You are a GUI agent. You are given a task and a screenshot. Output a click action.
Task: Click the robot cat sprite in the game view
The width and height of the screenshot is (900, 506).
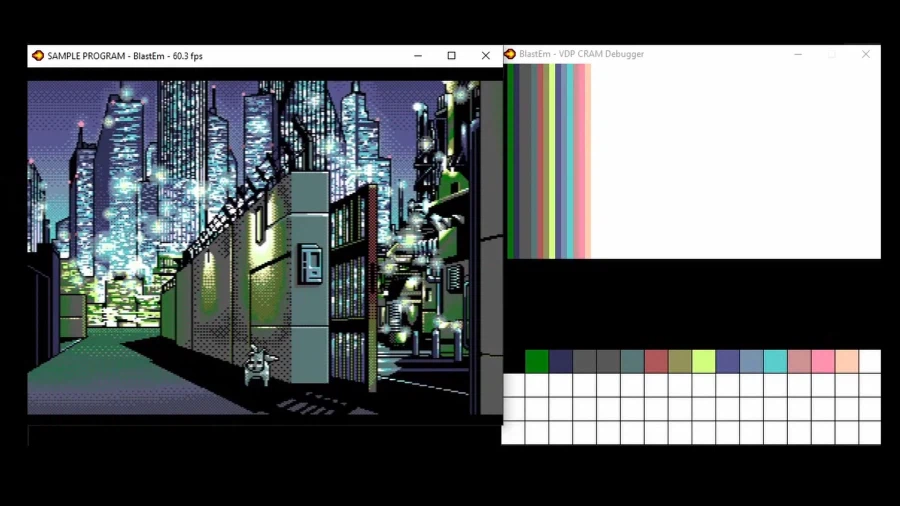pos(259,365)
